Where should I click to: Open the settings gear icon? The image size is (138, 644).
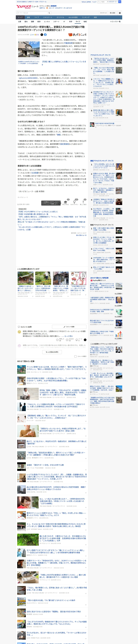pyautogui.click(x=120, y=13)
